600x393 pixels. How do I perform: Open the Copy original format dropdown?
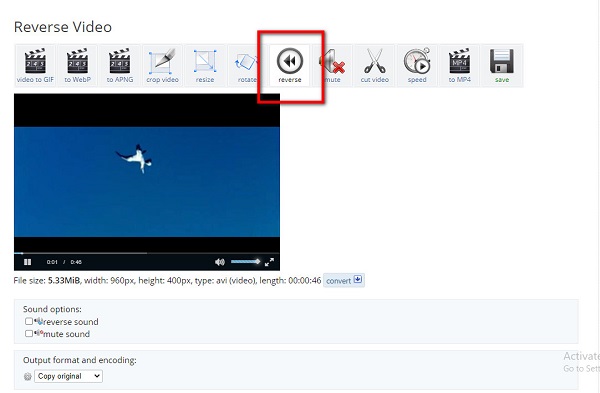pos(68,376)
